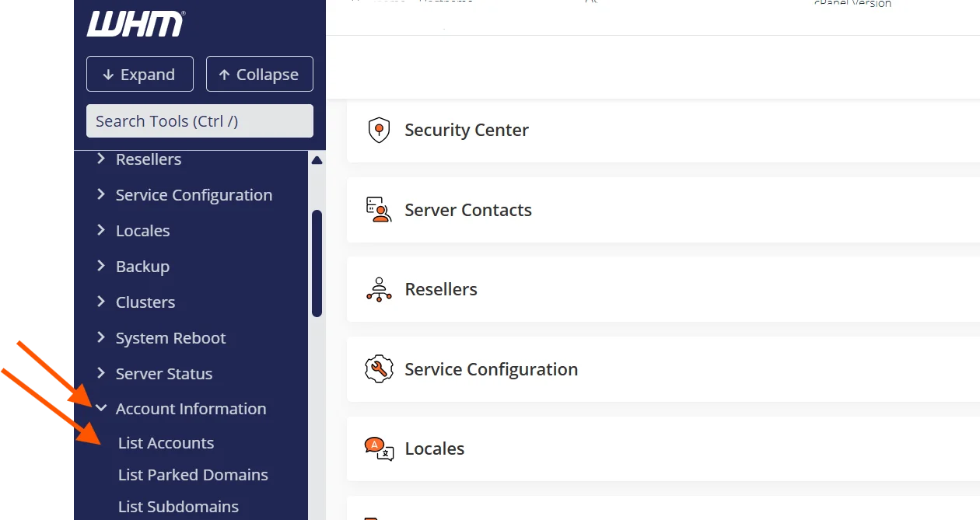The width and height of the screenshot is (980, 520).
Task: Click the Server Contacts icon
Action: click(379, 210)
